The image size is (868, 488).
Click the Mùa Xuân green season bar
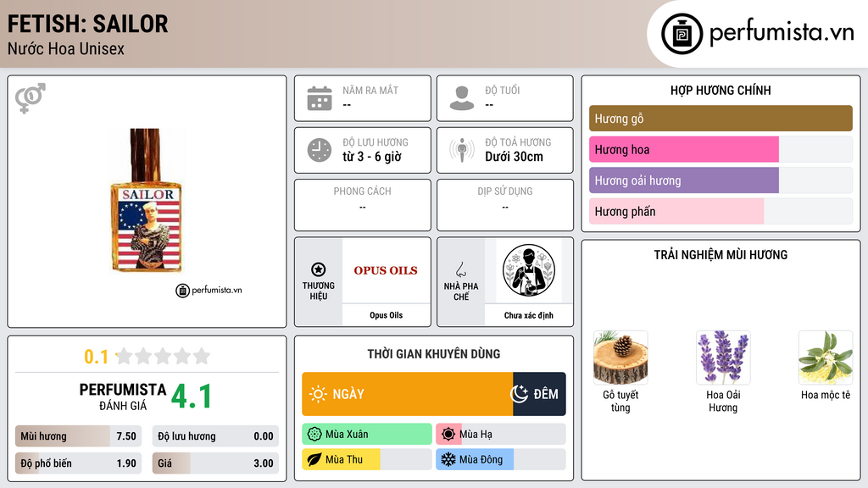point(367,435)
